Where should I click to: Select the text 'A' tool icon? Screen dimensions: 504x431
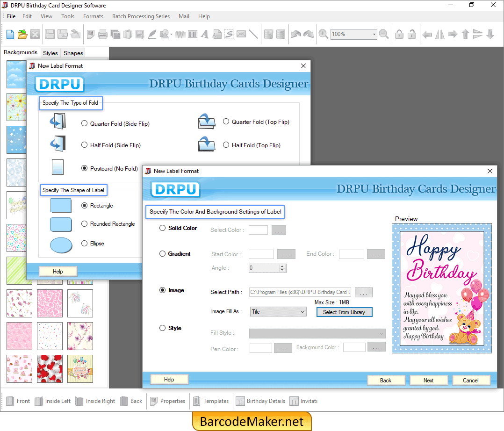205,34
